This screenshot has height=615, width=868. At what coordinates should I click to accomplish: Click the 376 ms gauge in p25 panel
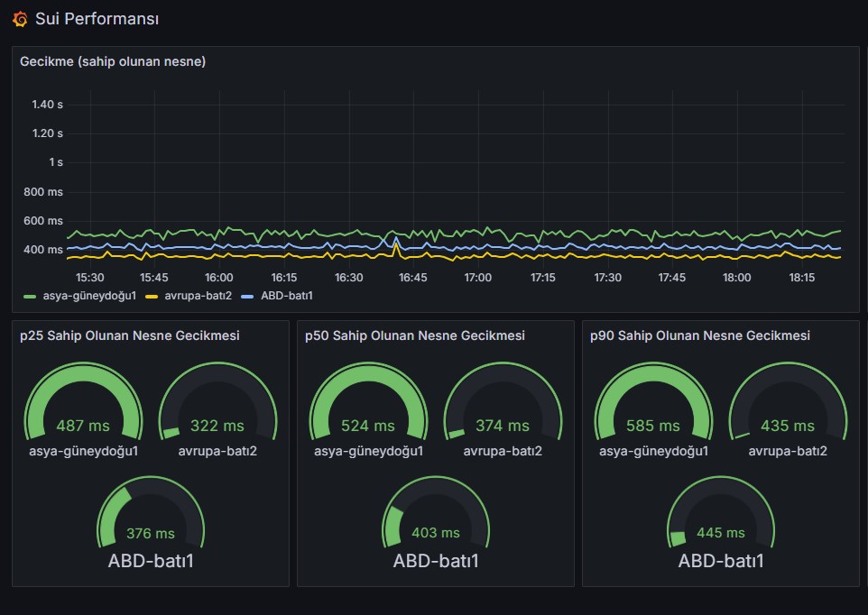pos(151,511)
